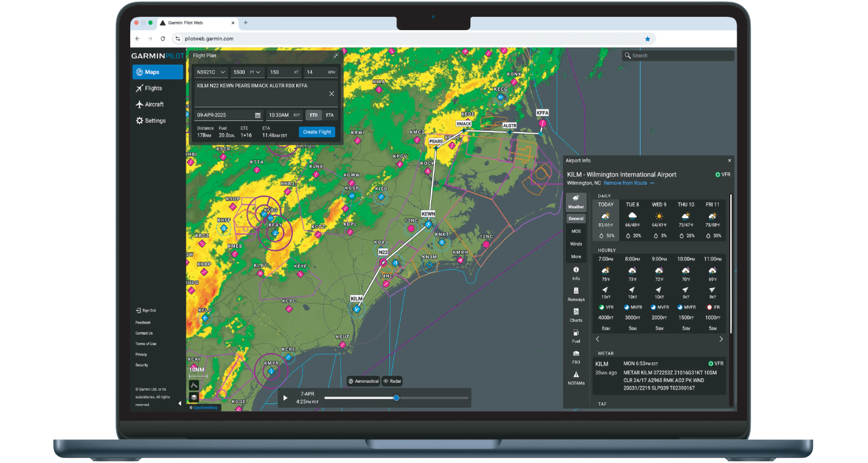Open the Feedback link
868x463 pixels.
coord(143,322)
